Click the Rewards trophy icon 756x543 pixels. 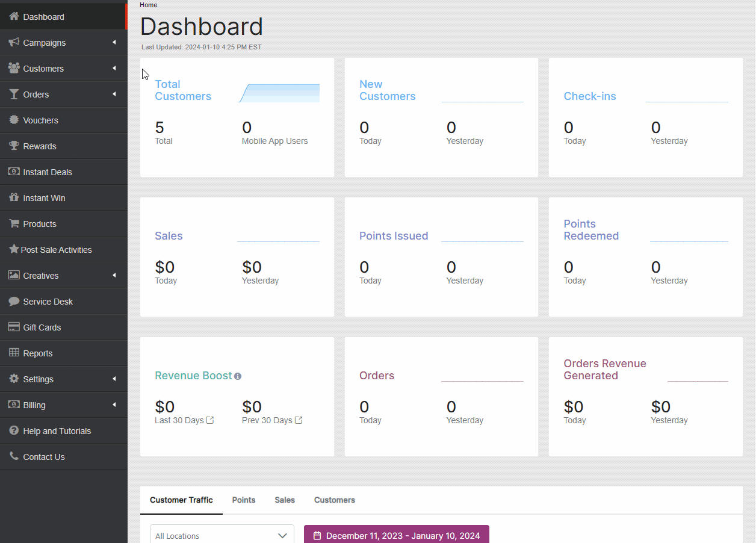point(14,146)
